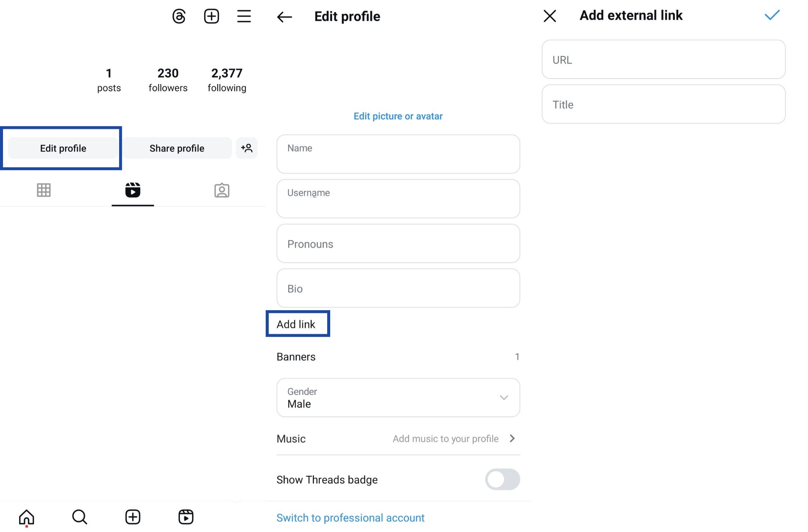
Task: Tap the Title input field
Action: coord(663,104)
